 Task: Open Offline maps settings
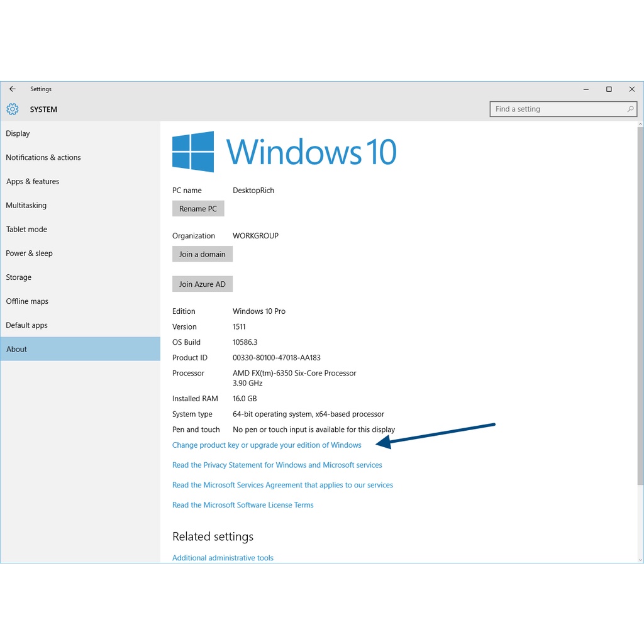pos(27,301)
